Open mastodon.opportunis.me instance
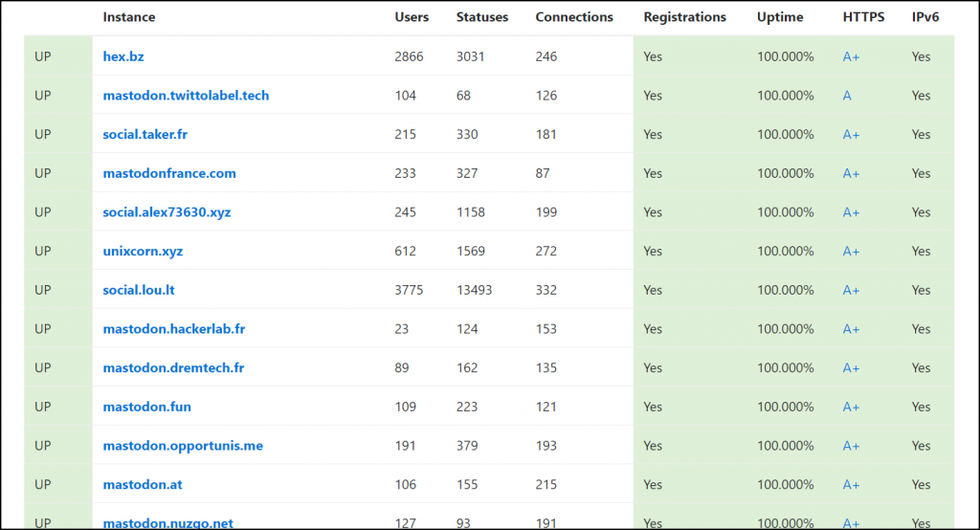Screen dimensions: 980x530 183,446
